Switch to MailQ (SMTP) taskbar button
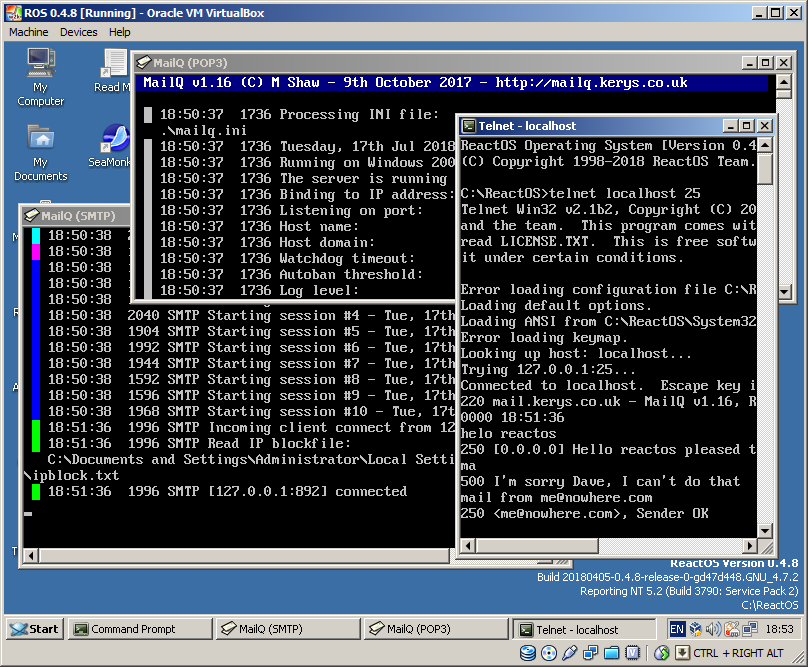Viewport: 808px width, 667px height. coord(288,629)
